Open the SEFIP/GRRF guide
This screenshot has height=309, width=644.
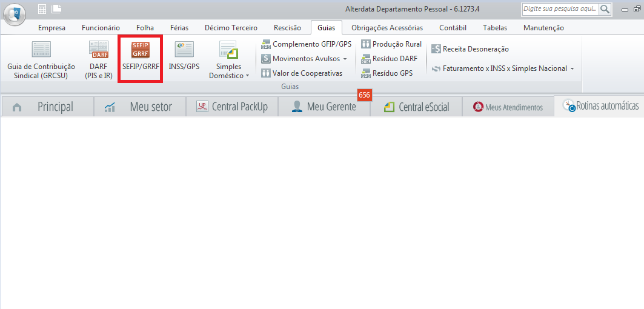[141, 59]
